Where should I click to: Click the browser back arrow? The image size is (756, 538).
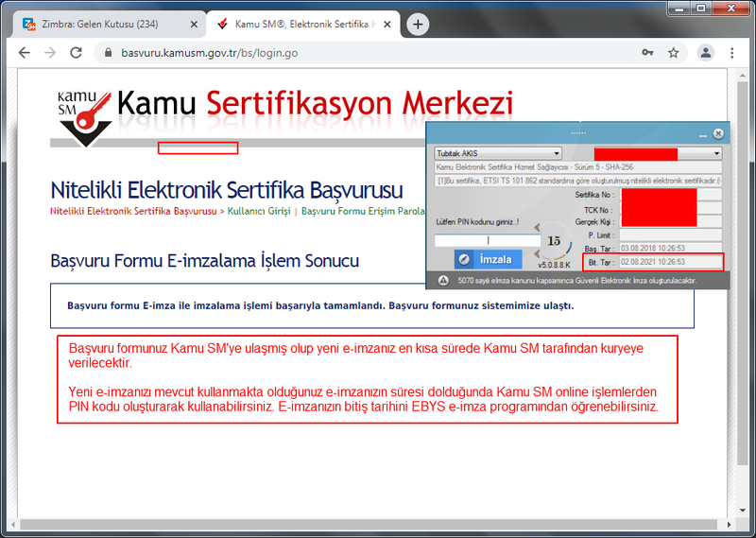(x=24, y=53)
